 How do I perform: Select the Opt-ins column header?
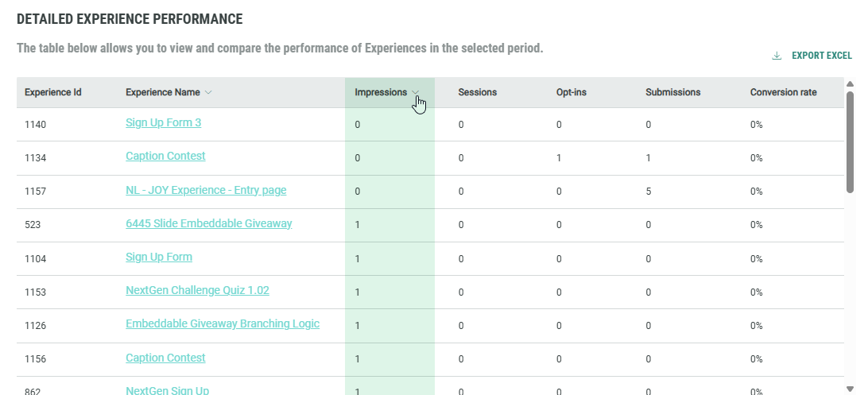(571, 92)
